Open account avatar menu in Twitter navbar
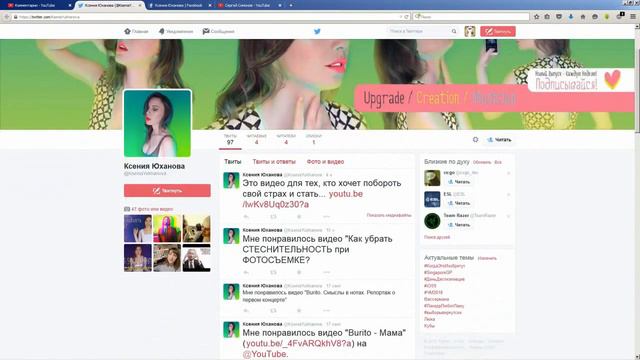640x360 pixels. (470, 31)
